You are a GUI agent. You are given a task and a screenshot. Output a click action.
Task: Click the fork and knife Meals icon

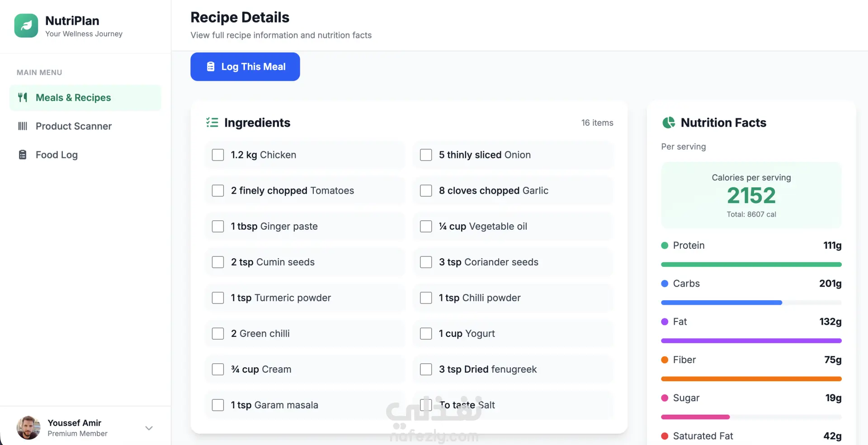coord(23,97)
